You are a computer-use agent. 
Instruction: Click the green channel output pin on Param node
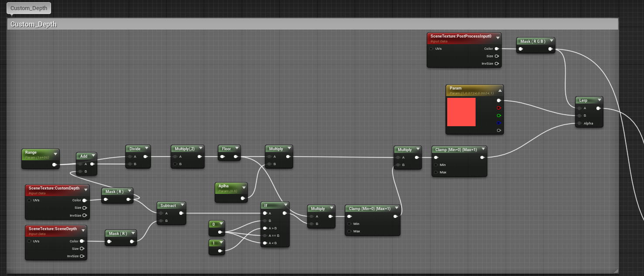pyautogui.click(x=499, y=115)
